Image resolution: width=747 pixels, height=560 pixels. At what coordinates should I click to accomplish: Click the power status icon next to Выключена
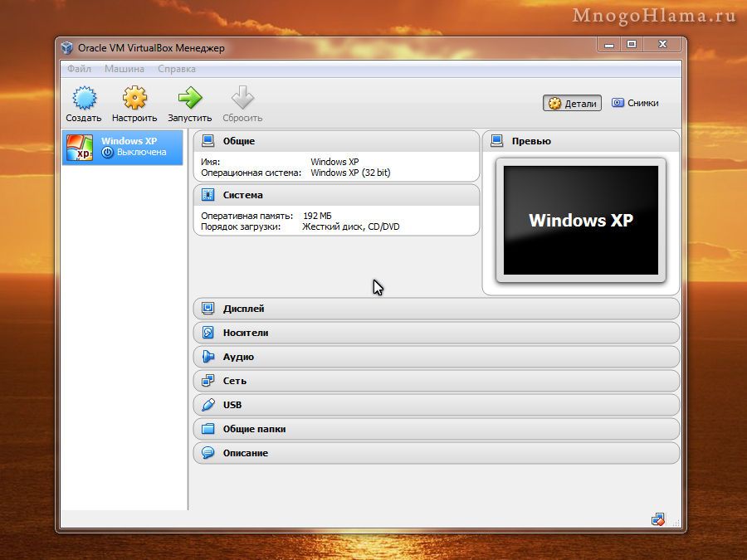click(108, 153)
